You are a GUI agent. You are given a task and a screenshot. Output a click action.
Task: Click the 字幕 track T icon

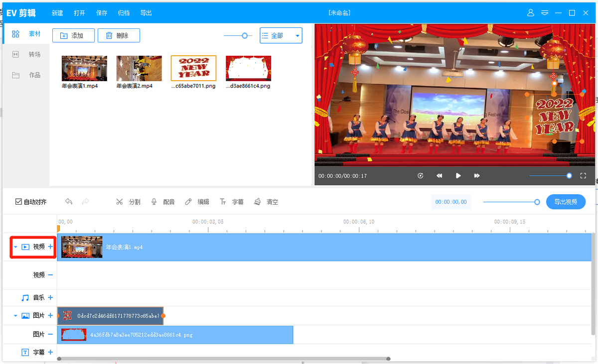point(25,352)
